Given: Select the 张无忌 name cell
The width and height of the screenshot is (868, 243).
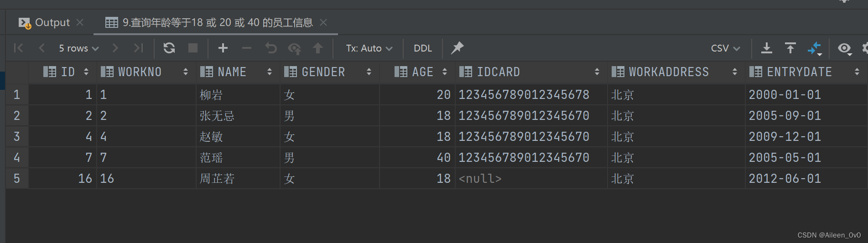Looking at the screenshot, I should point(217,116).
